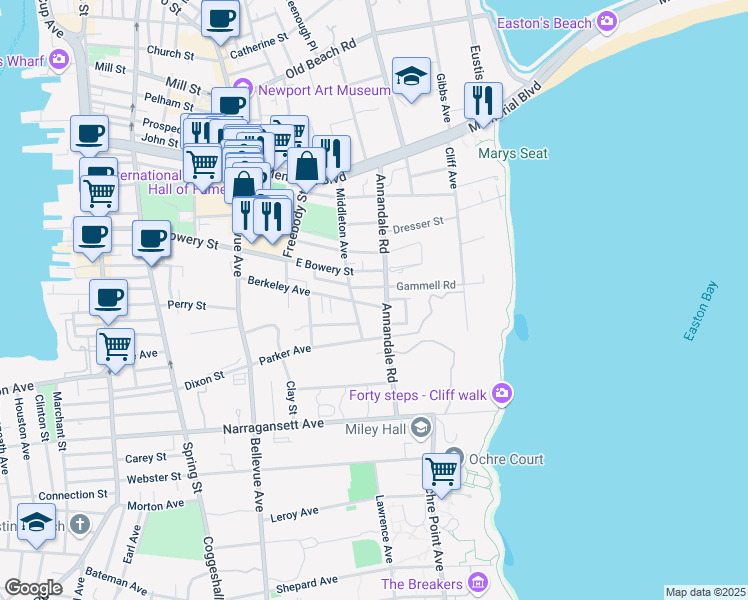Select the Miley Hall label
The width and height of the screenshot is (748, 600).
pos(375,429)
